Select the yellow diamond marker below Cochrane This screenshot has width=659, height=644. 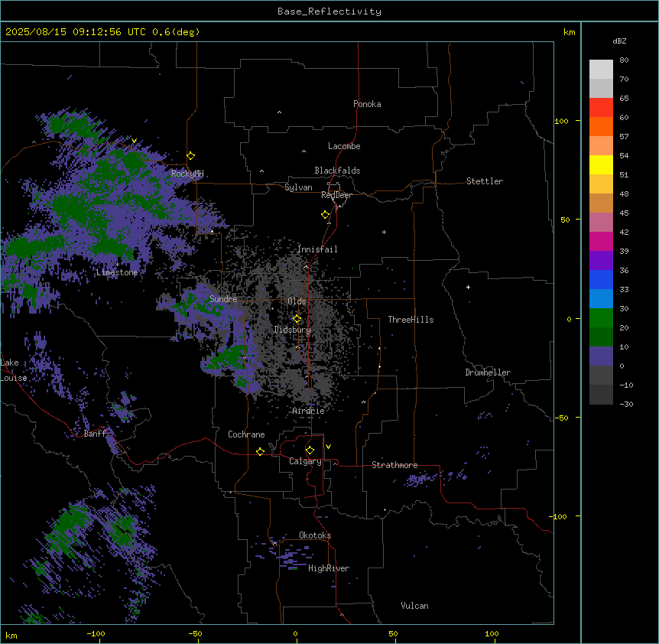point(261,451)
